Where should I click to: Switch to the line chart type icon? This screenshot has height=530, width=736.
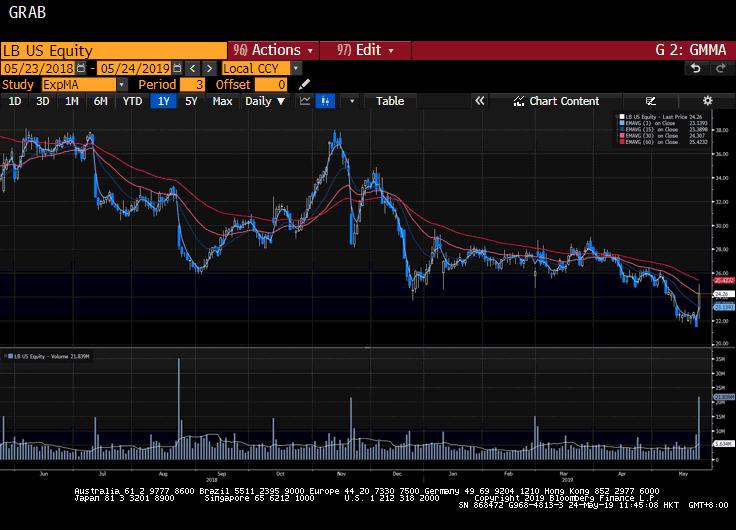[304, 101]
